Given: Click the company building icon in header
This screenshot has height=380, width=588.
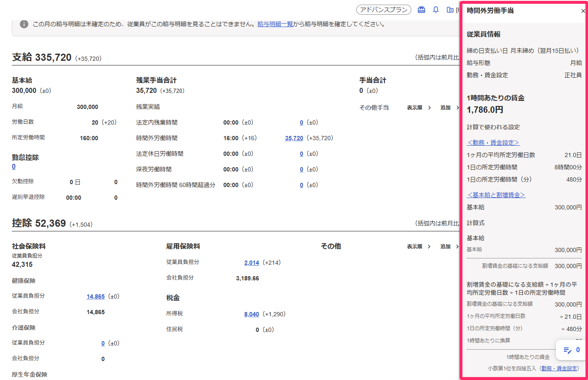Looking at the screenshot, I should (x=450, y=10).
